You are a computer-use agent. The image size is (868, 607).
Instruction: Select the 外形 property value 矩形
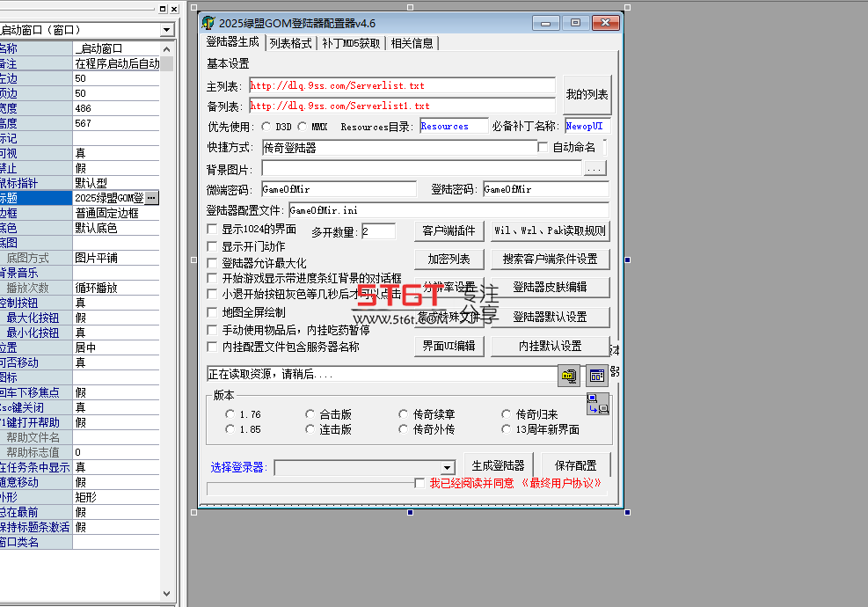(116, 497)
